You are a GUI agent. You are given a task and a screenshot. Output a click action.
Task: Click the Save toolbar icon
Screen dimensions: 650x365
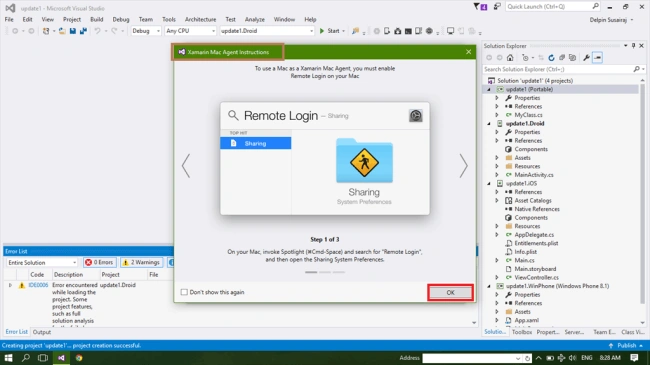[x=73, y=31]
